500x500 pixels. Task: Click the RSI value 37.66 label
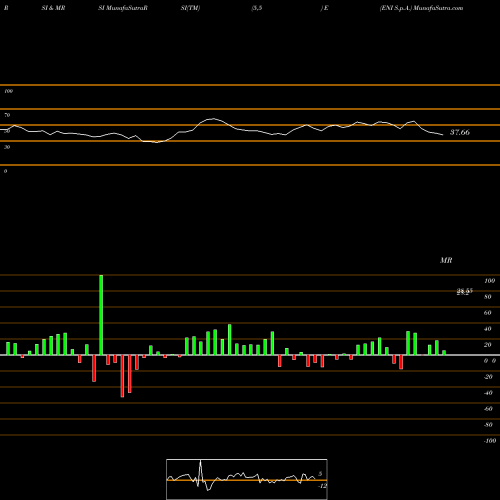[x=460, y=132]
